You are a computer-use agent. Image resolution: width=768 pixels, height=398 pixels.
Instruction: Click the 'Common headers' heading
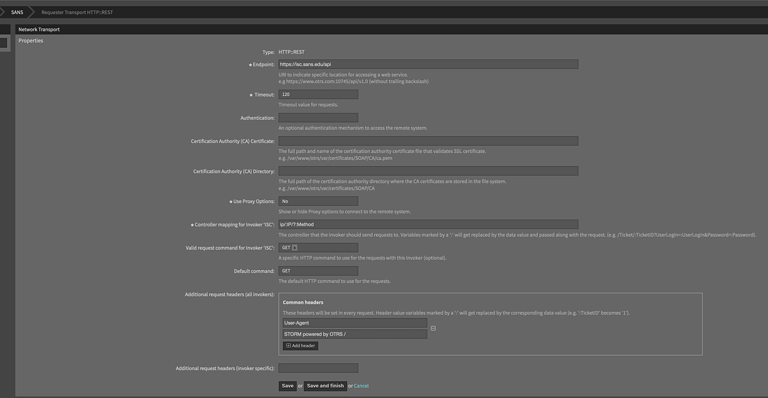(303, 303)
